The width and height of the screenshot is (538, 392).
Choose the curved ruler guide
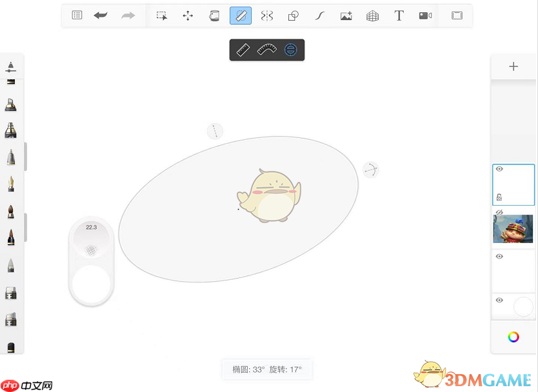(267, 50)
